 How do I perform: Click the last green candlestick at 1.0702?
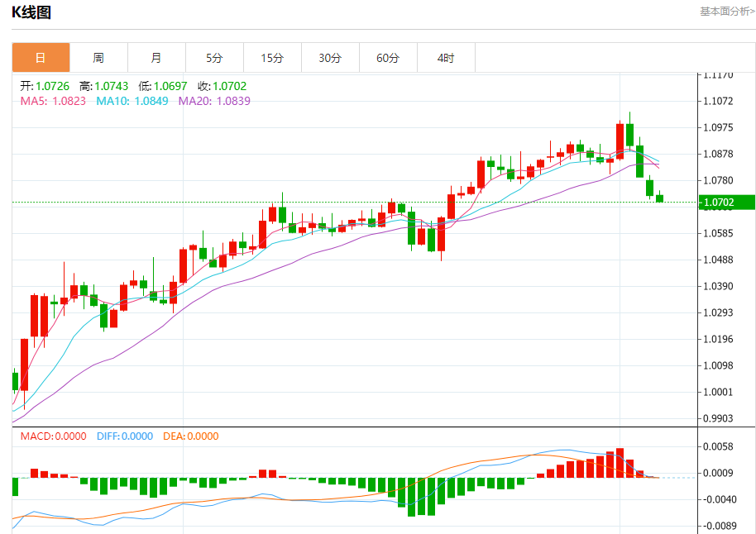659,198
